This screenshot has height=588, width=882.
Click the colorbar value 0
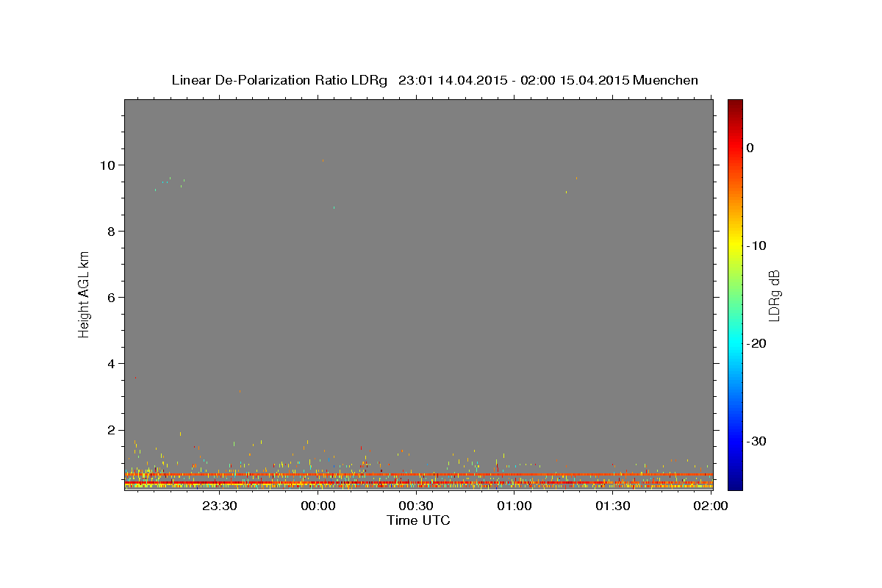750,148
